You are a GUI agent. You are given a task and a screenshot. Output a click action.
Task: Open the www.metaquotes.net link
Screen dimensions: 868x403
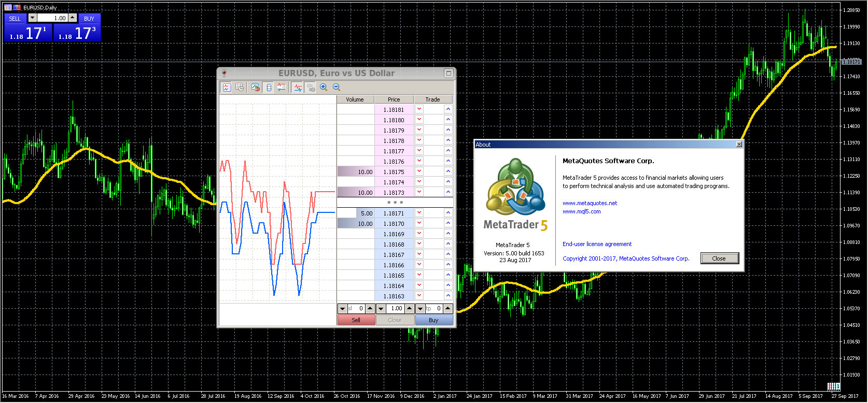click(x=590, y=204)
